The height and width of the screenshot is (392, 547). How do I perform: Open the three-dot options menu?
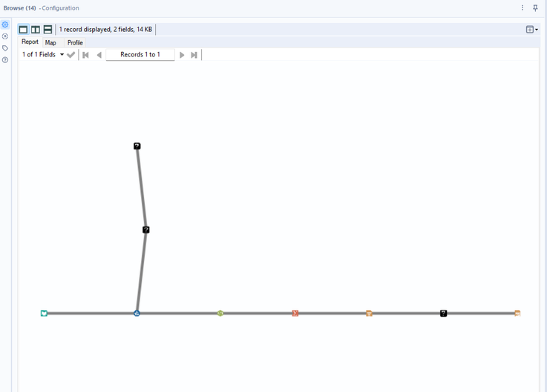[x=523, y=7]
